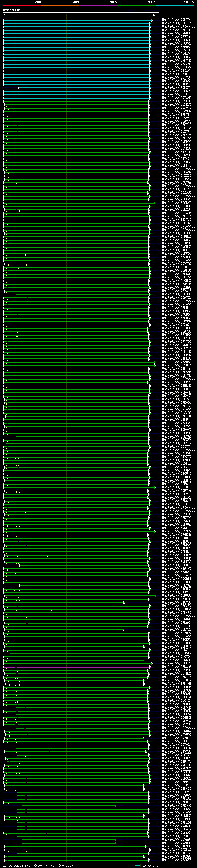Click the Large gaps yellow triangle legend icon
This screenshot has height=868, width=197.
25,866
